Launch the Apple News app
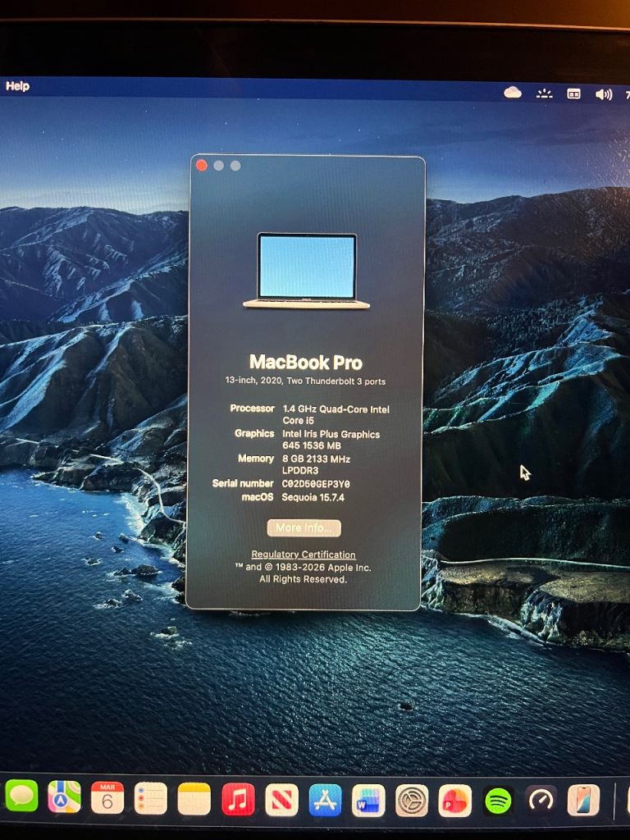 pyautogui.click(x=281, y=800)
